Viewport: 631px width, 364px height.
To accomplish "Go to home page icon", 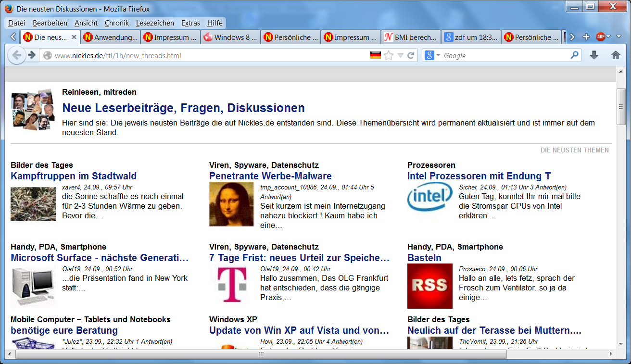I will (616, 55).
